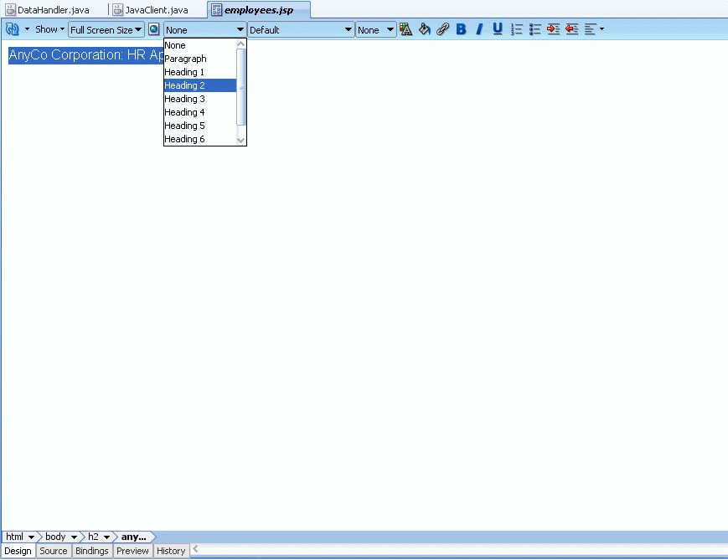
Task: Open the DataHandler.java file tab
Action: [x=53, y=10]
